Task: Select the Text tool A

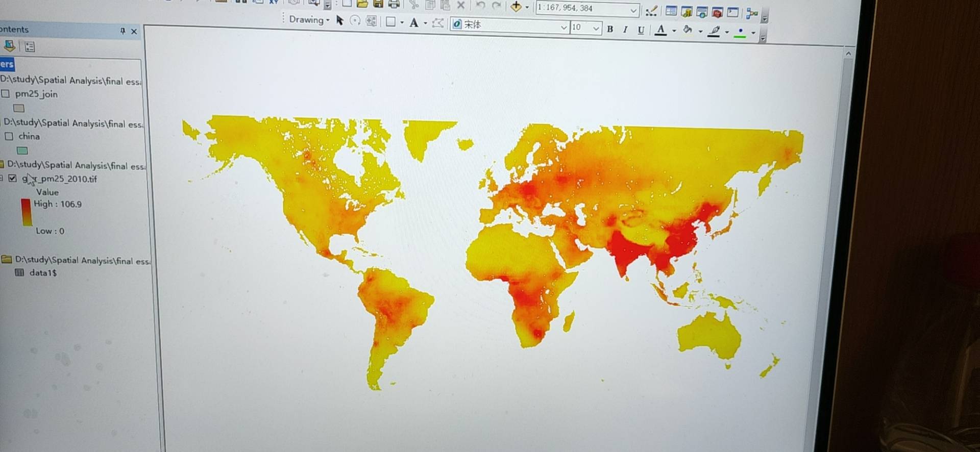Action: tap(414, 22)
